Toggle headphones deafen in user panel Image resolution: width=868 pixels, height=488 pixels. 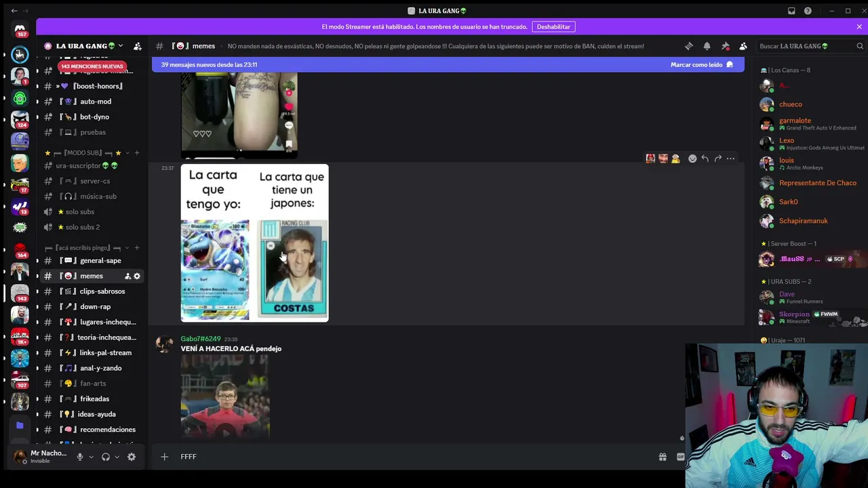click(x=106, y=457)
